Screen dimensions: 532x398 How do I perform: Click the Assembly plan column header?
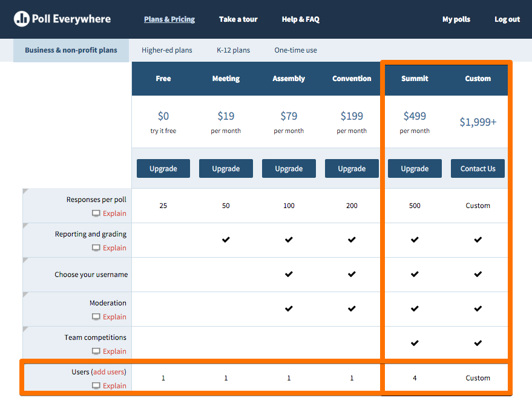[x=289, y=79]
